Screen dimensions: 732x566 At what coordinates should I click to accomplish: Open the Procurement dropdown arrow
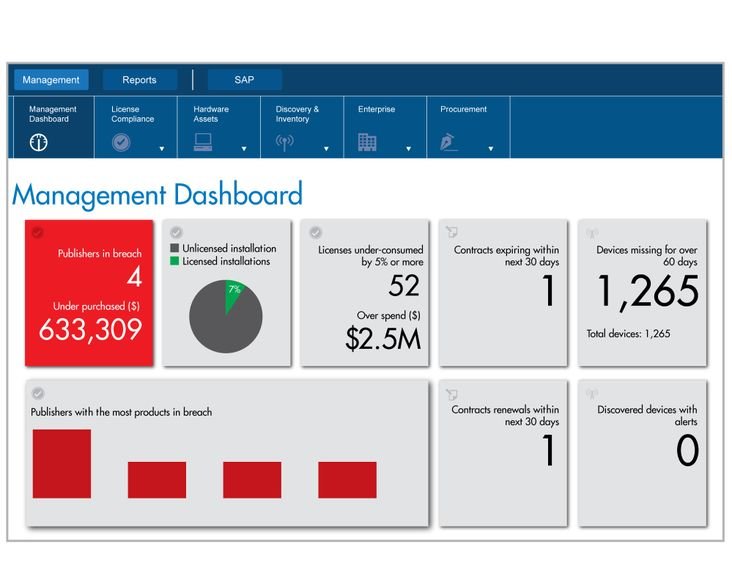[490, 149]
